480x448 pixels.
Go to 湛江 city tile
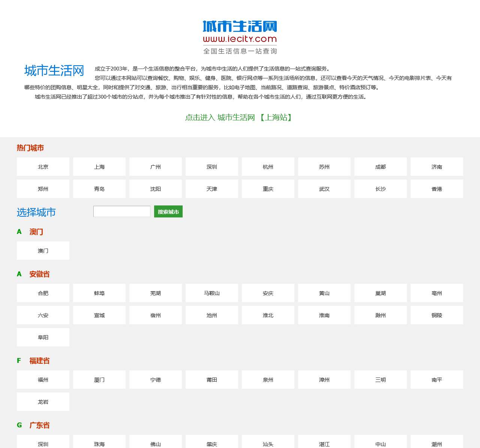click(324, 442)
